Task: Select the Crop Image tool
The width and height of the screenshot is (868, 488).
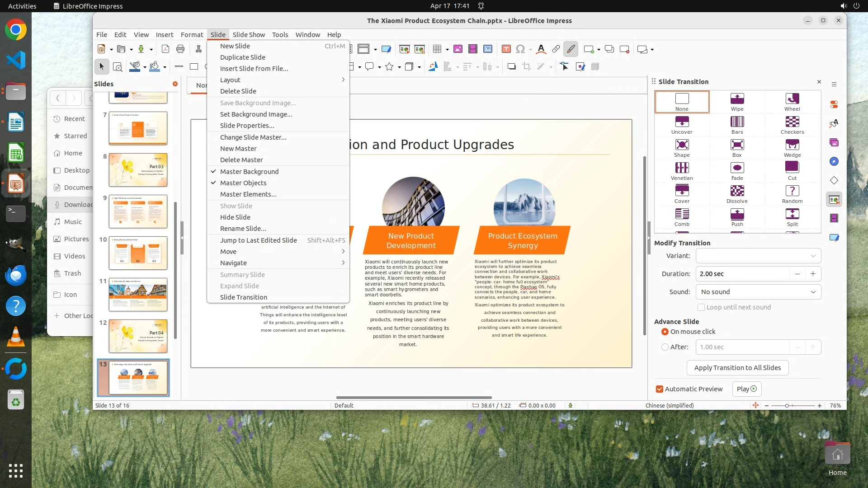Action: 526,67
